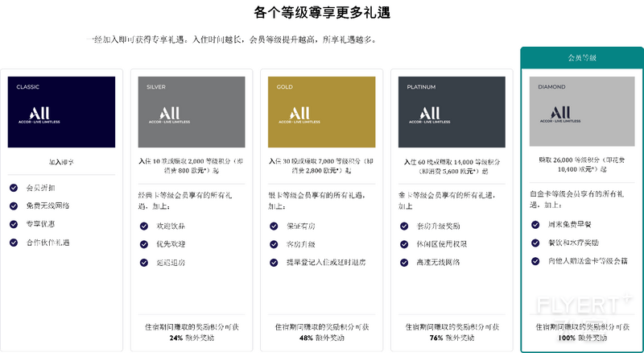Viewport: 644px width, 353px height.
Task: Click the checkmark icon beside 保证有房
Action: [274, 226]
